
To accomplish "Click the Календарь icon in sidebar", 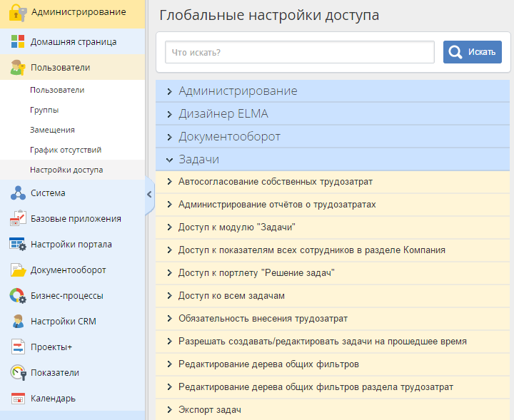I will coord(17,399).
